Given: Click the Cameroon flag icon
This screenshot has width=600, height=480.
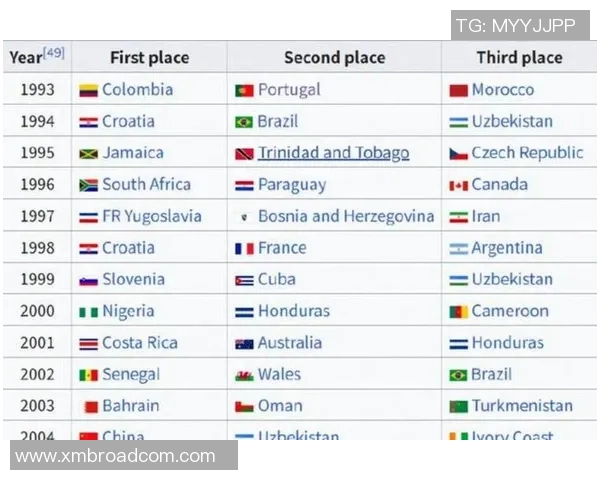Looking at the screenshot, I should pyautogui.click(x=458, y=312).
